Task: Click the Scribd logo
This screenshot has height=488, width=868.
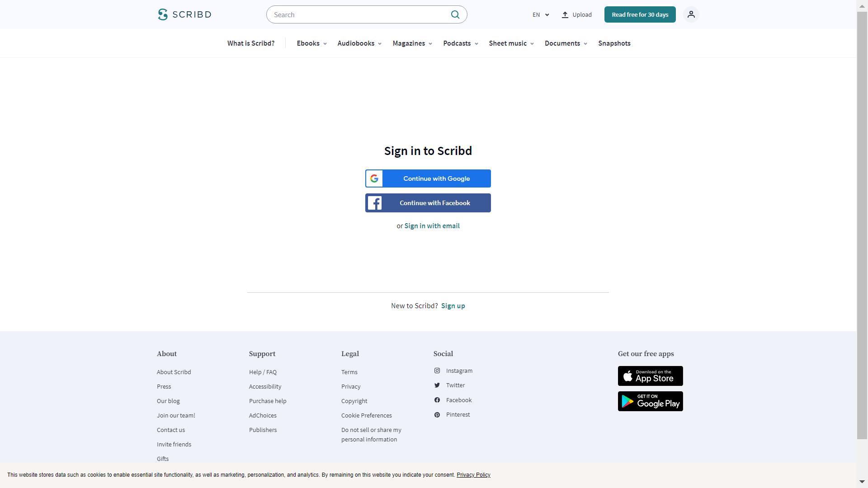Action: tap(184, 14)
